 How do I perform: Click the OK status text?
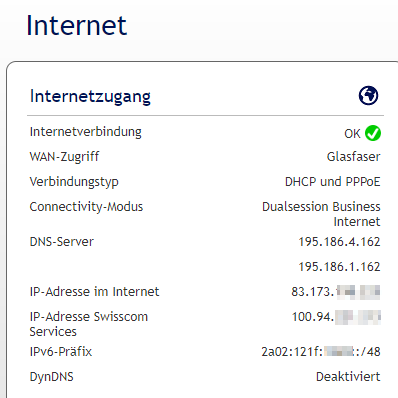(352, 134)
